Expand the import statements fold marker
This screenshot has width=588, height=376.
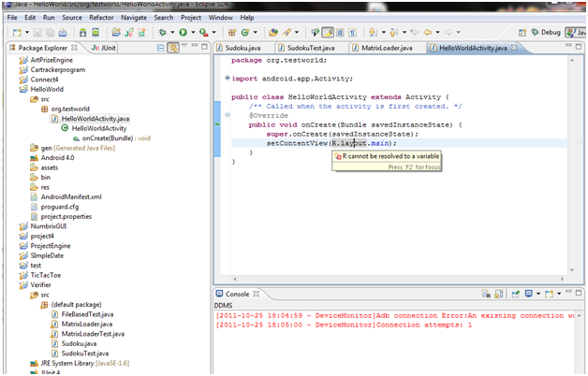(x=228, y=79)
